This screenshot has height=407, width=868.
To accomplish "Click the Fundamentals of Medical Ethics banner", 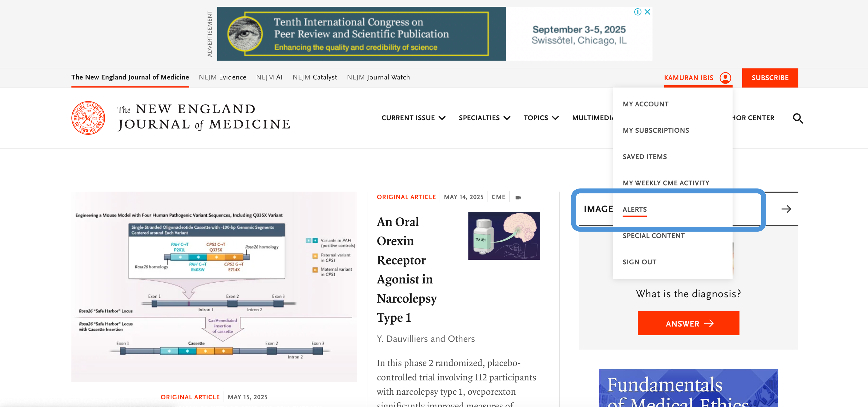I will click(x=688, y=388).
